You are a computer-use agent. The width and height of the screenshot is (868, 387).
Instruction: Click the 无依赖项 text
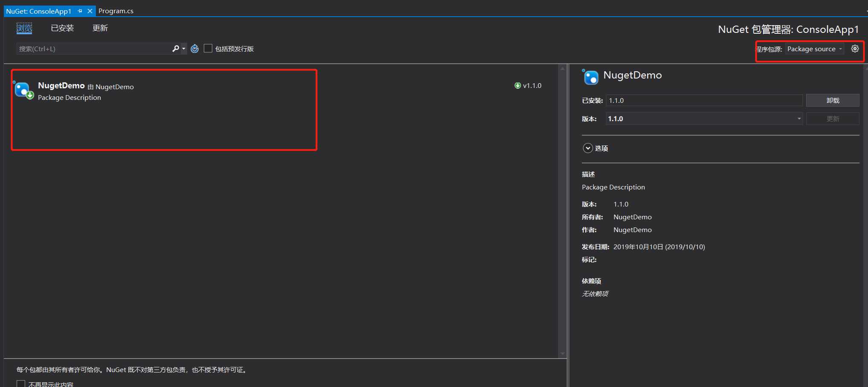[x=595, y=294]
